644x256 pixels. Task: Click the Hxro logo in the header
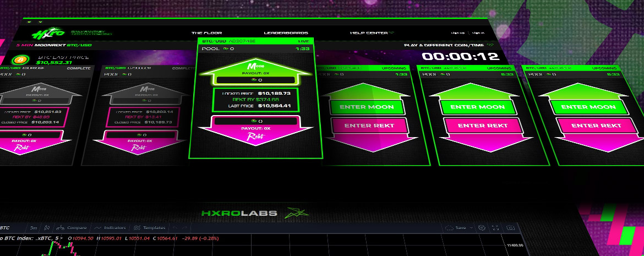48,33
